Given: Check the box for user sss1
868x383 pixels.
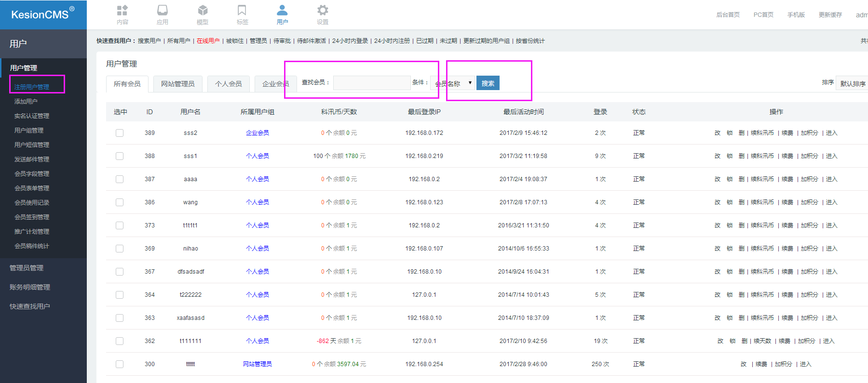Looking at the screenshot, I should pyautogui.click(x=120, y=156).
